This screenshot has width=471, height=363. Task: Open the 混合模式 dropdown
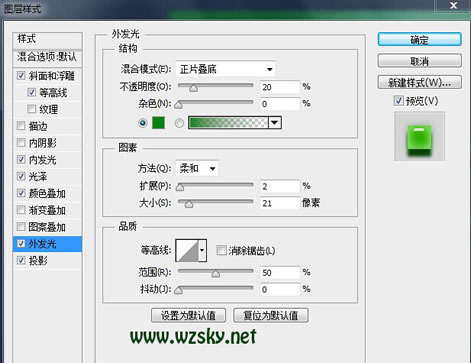pyautogui.click(x=225, y=69)
